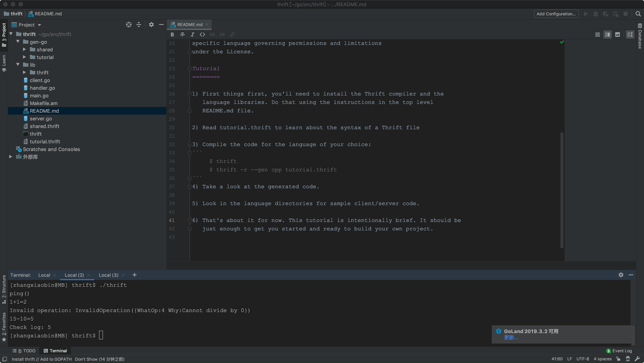
Task: Open the 6: TODO tool window
Action: [24, 351]
